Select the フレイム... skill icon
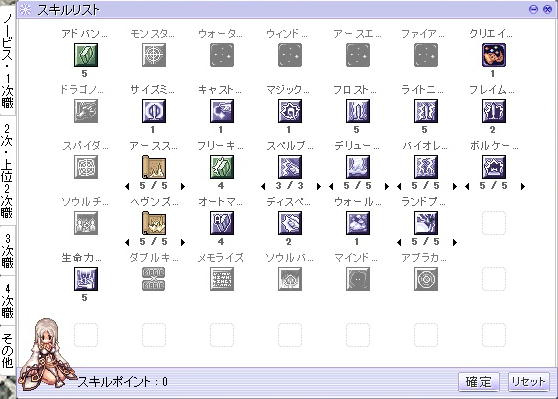 click(494, 111)
